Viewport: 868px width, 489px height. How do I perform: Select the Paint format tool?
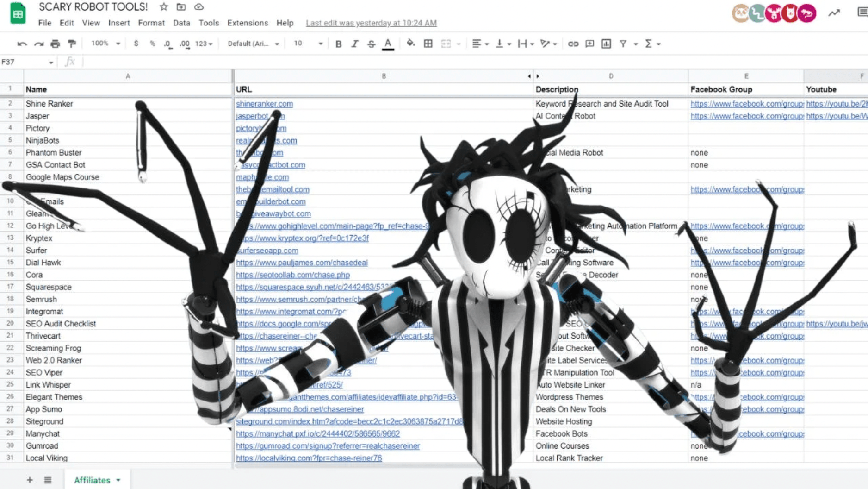pyautogui.click(x=72, y=44)
